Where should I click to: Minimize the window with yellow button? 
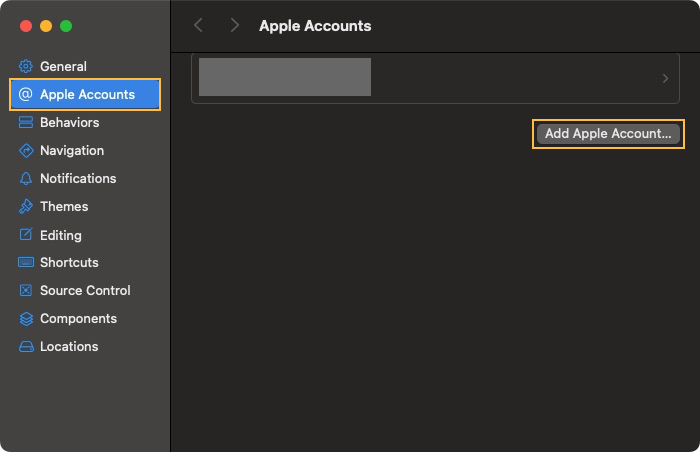(x=46, y=26)
